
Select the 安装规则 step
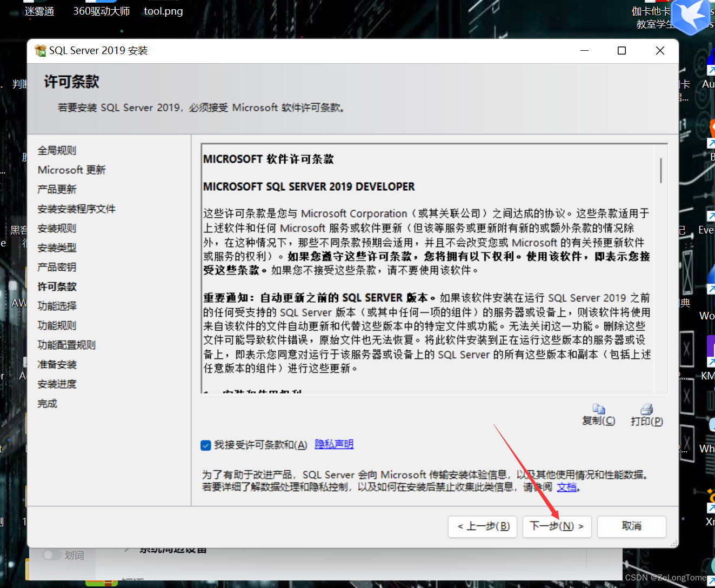tap(57, 229)
